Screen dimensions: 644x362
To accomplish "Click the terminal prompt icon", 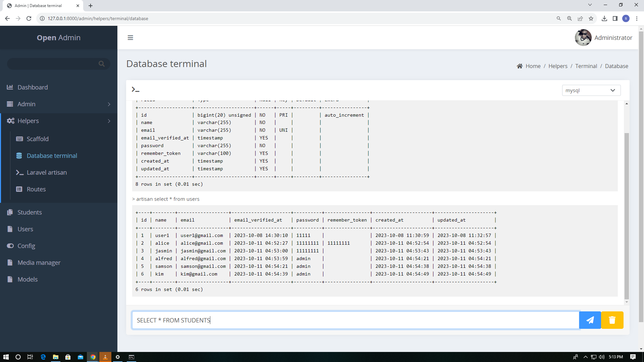I will point(136,89).
